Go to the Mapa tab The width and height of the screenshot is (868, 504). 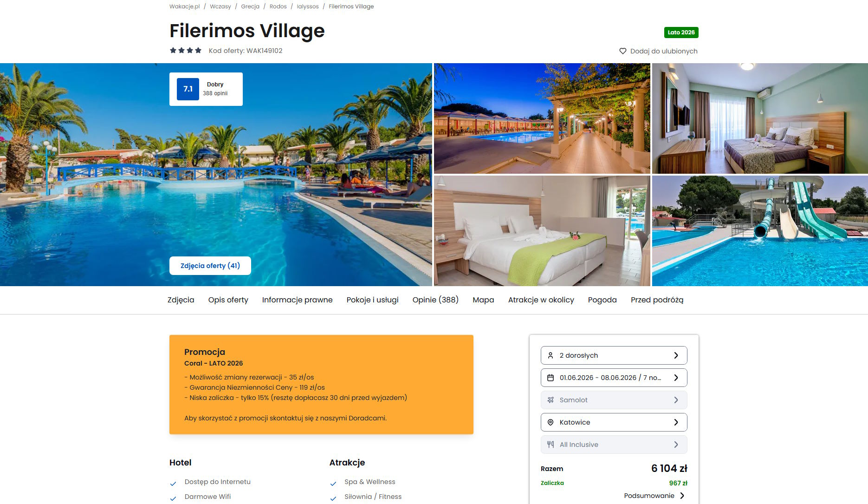tap(483, 300)
